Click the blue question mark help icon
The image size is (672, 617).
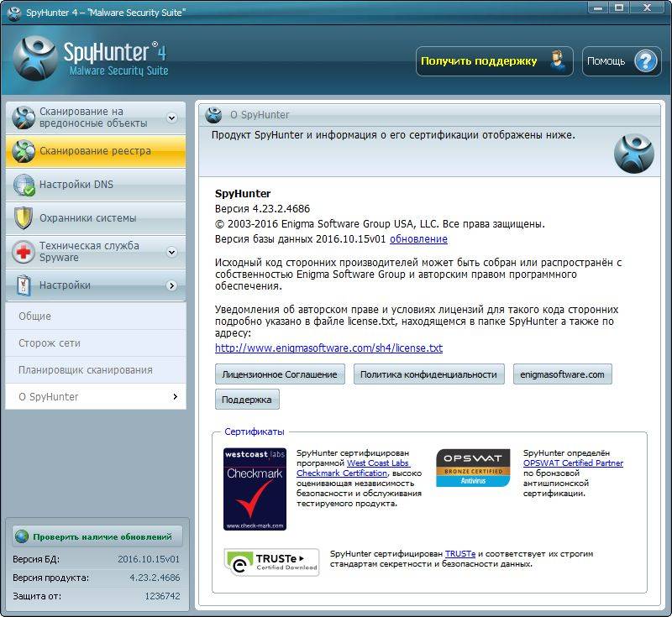coord(646,61)
